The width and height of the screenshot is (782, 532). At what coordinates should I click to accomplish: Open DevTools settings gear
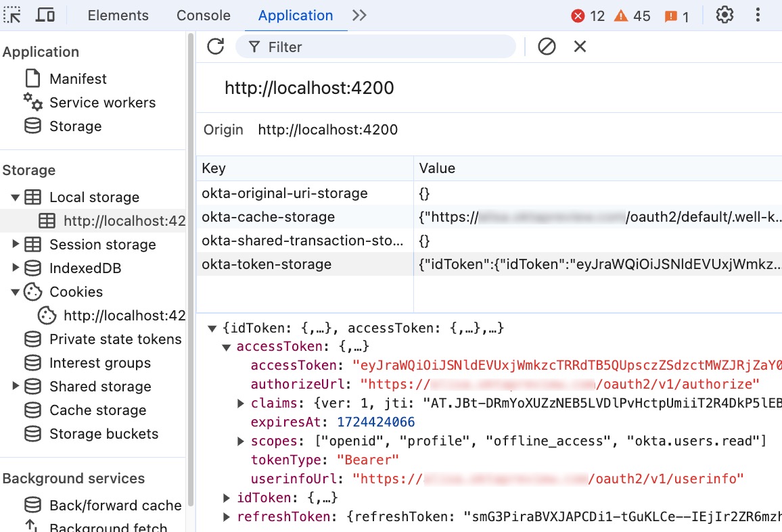724,15
